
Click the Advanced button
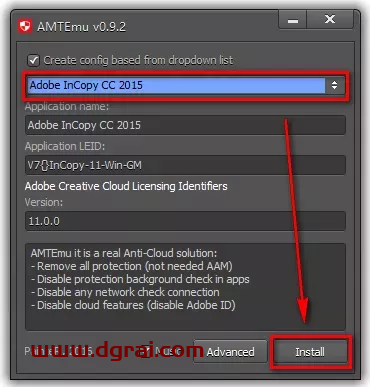pyautogui.click(x=230, y=352)
